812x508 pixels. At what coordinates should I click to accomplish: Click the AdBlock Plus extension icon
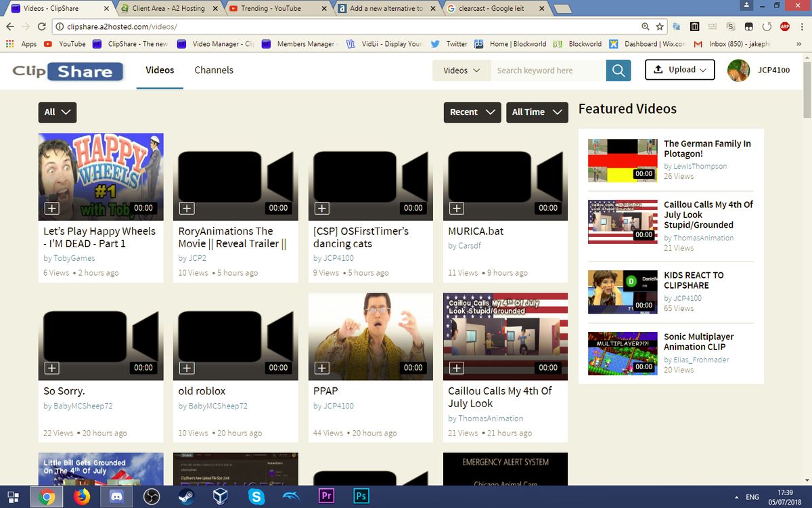pos(784,26)
